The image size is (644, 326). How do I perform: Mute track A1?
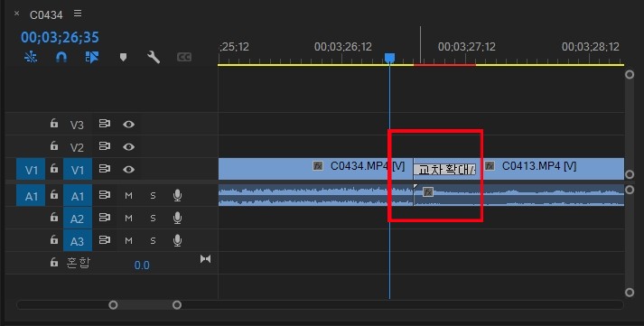pyautogui.click(x=128, y=195)
